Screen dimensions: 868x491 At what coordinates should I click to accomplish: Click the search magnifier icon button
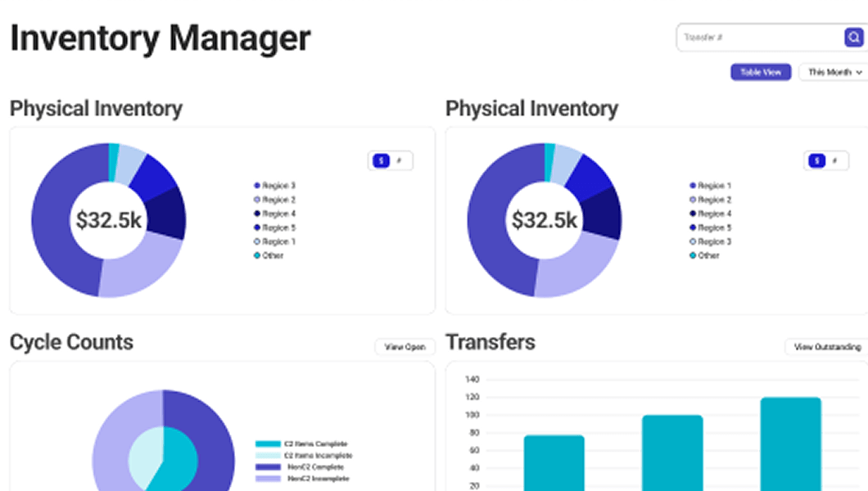pos(853,38)
